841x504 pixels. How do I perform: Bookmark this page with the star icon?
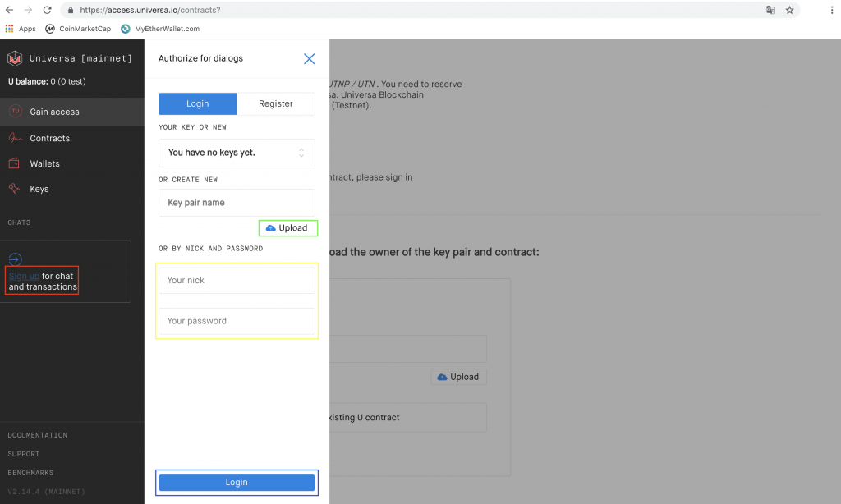(789, 10)
